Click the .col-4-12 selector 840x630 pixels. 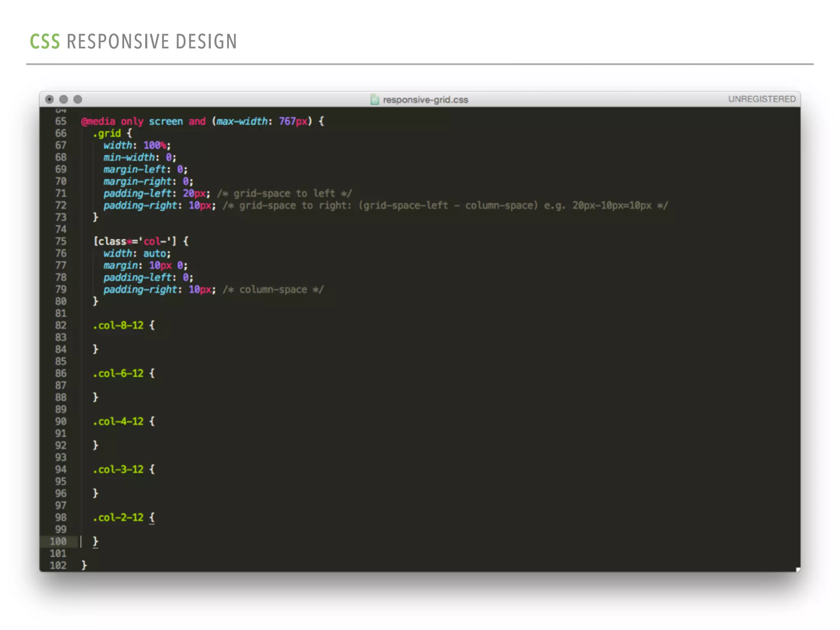coord(118,422)
